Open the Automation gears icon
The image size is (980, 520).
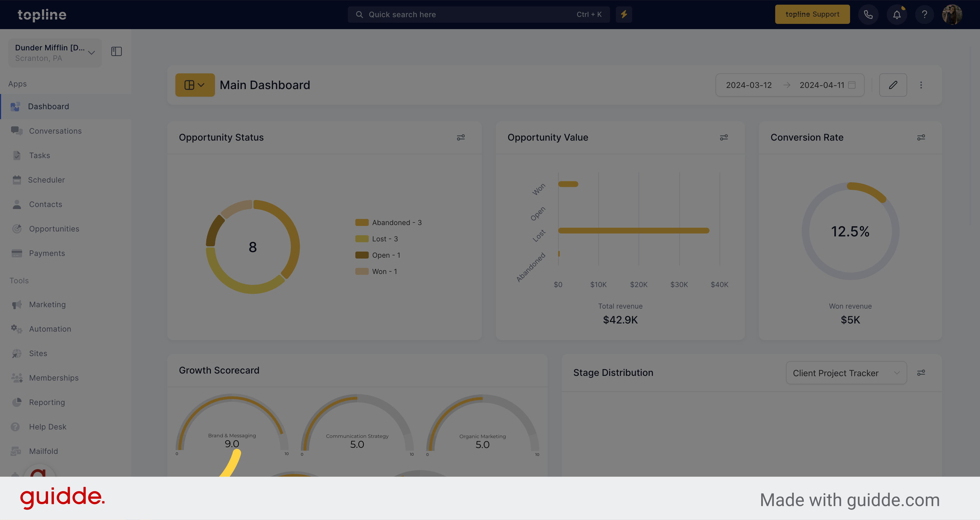(x=17, y=329)
